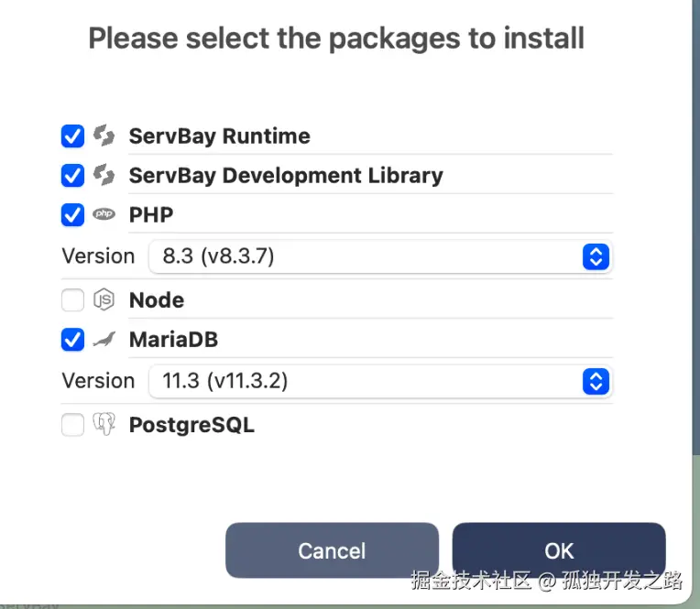Tick the PostgreSQL checkbox
The image size is (700, 609).
(72, 425)
